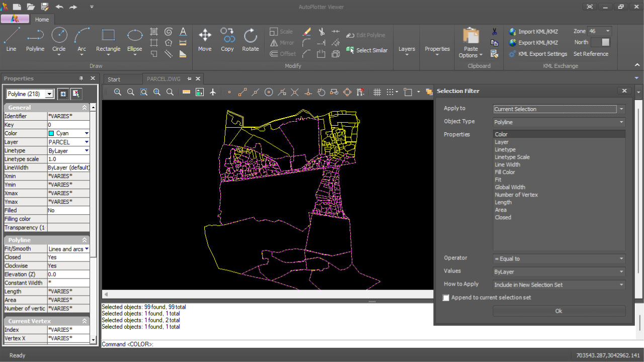Click the Ok button in Selection Filter
644x362 pixels.
(559, 311)
